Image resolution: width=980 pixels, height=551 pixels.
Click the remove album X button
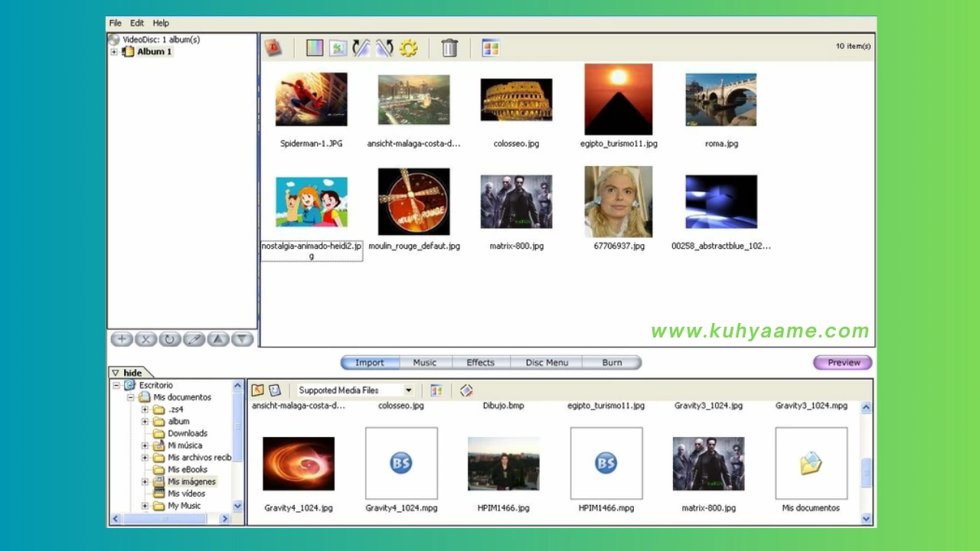[x=145, y=339]
